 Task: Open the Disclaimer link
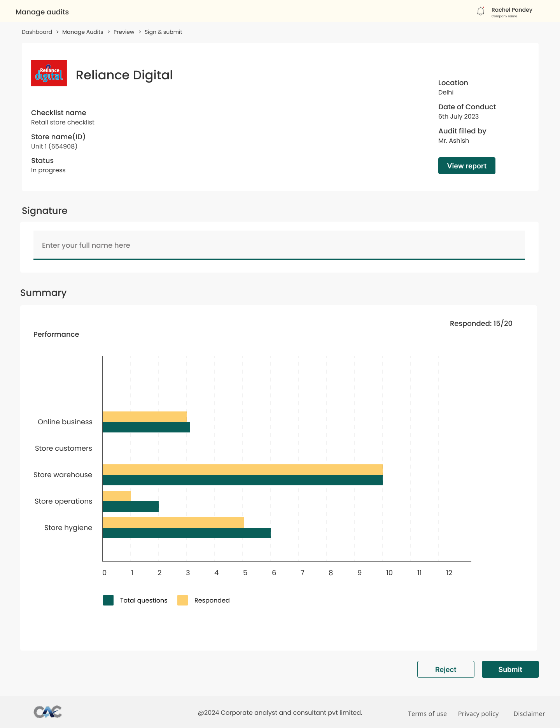529,714
